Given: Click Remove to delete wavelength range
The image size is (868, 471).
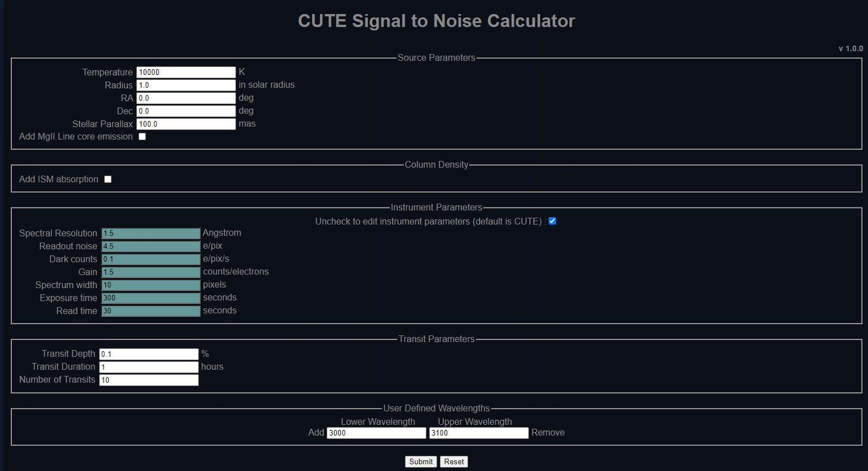Looking at the screenshot, I should (548, 432).
